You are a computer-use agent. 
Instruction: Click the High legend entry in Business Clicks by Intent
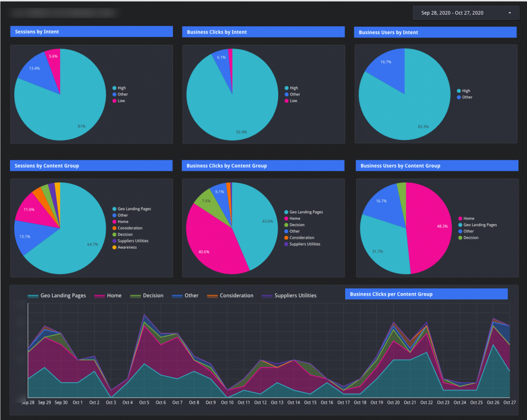click(291, 88)
